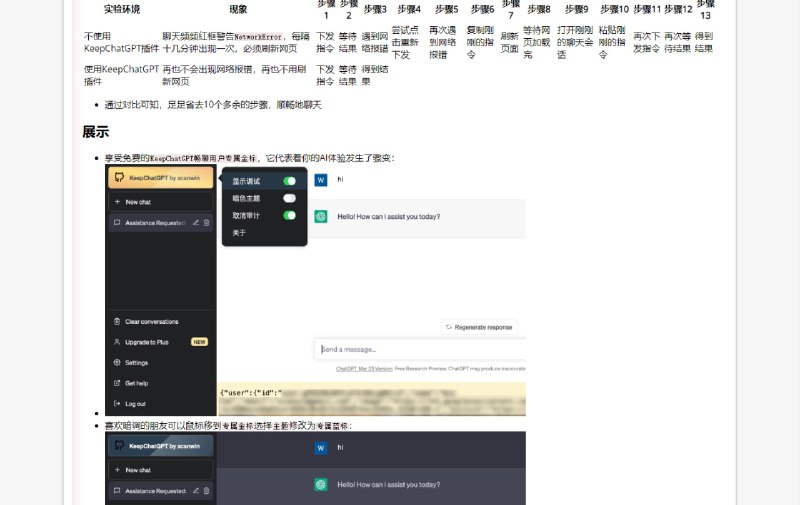
Task: Click Log out in the sidebar
Action: 135,403
